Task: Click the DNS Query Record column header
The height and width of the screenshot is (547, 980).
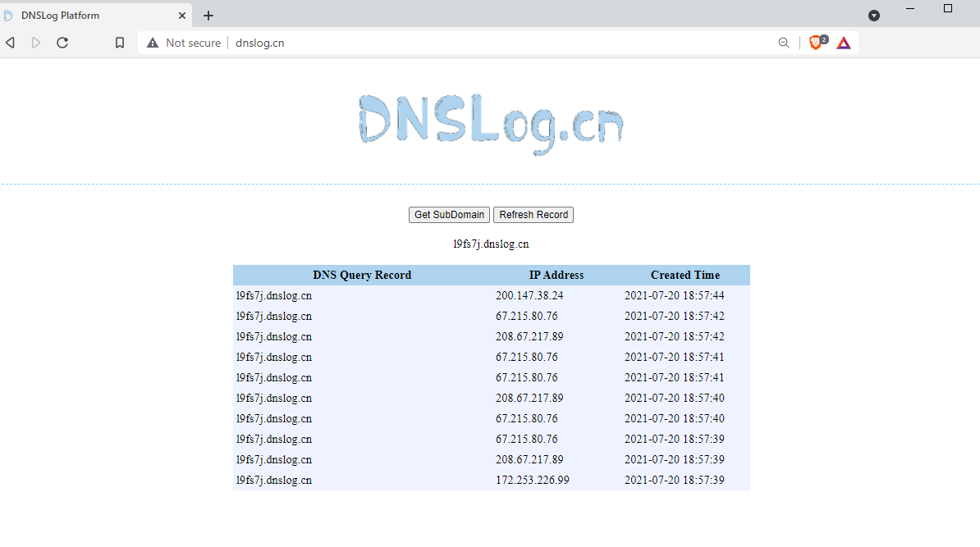Action: tap(362, 276)
